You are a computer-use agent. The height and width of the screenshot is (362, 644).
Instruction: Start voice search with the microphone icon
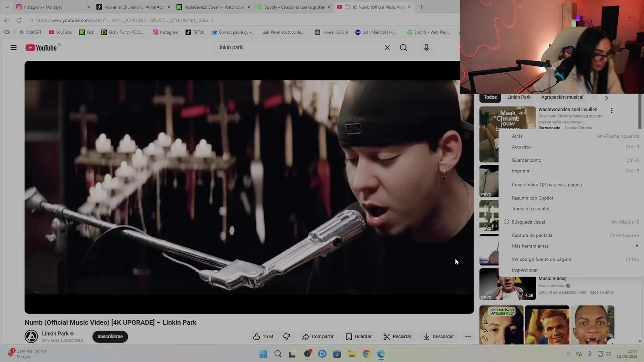(x=426, y=48)
